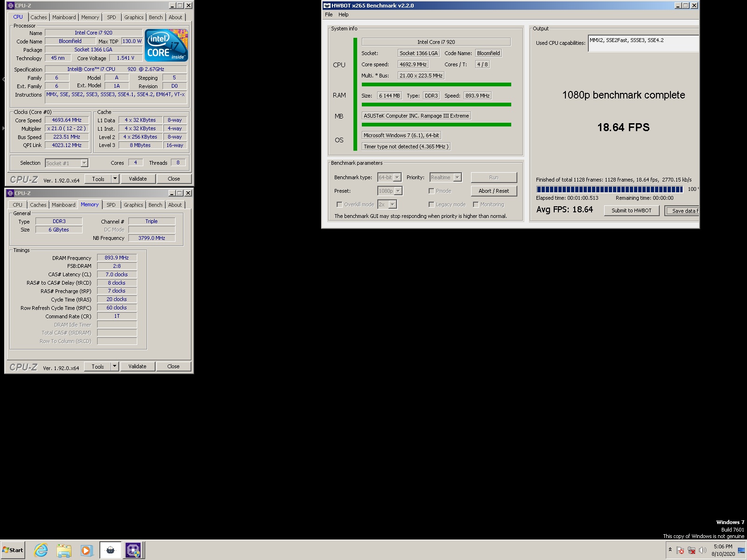Open the Action Center flag tray icon
This screenshot has width=747, height=560.
[x=680, y=550]
